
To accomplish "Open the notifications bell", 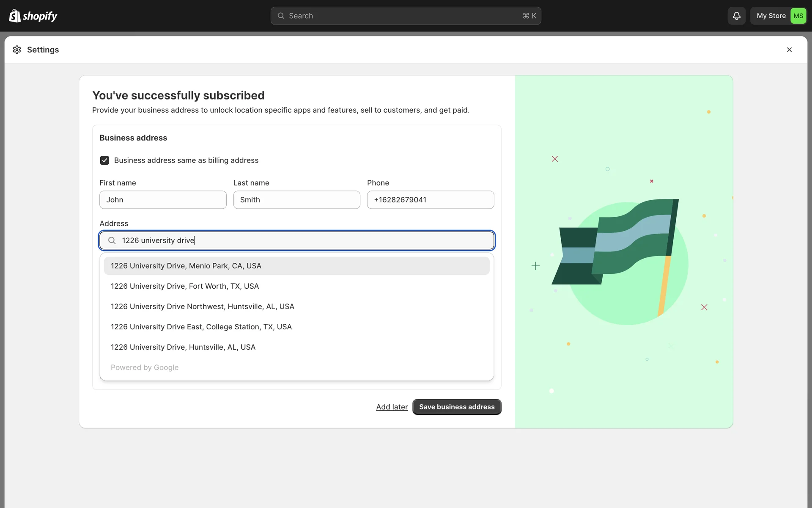I will coord(736,16).
